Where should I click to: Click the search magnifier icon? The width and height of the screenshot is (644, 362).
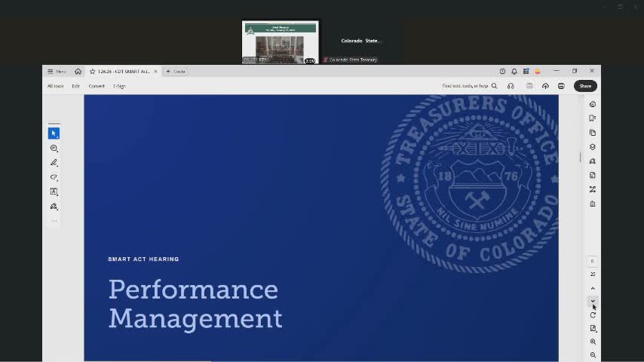coord(495,86)
